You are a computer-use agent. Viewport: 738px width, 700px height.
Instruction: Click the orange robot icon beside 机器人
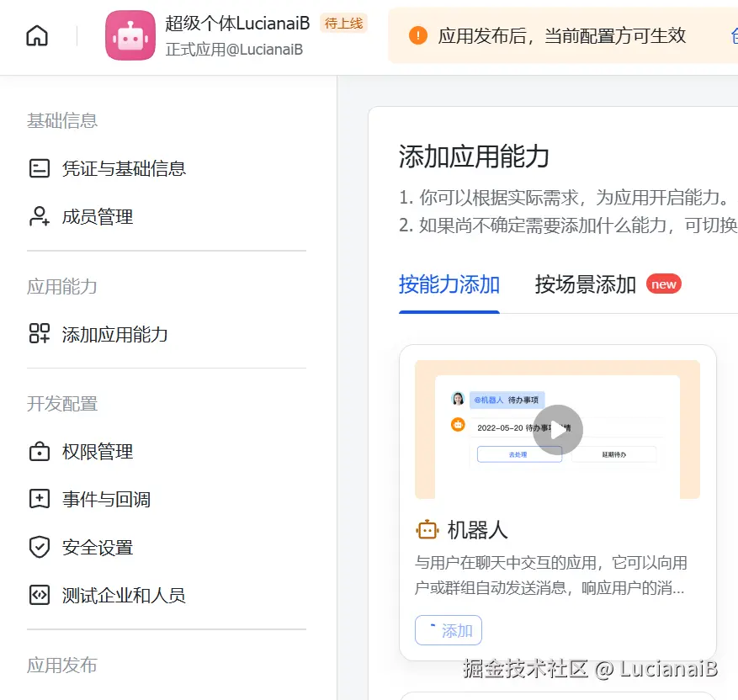pyautogui.click(x=427, y=530)
